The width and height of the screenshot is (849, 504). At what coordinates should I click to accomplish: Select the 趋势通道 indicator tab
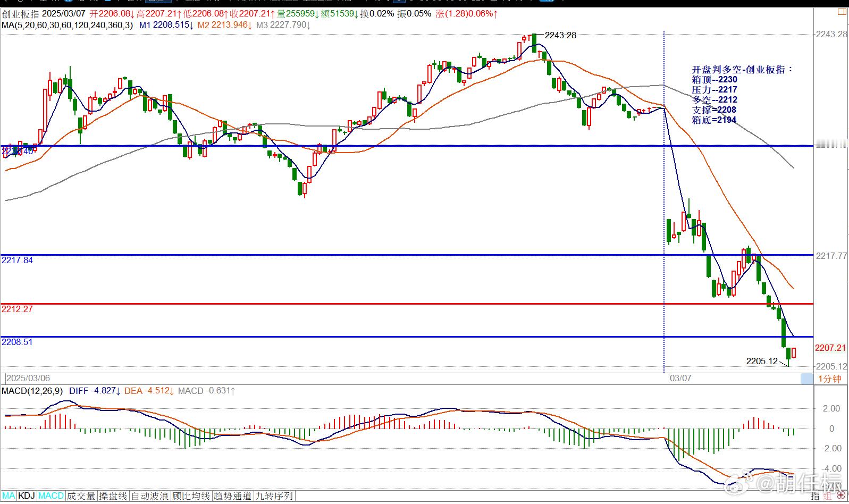[232, 495]
